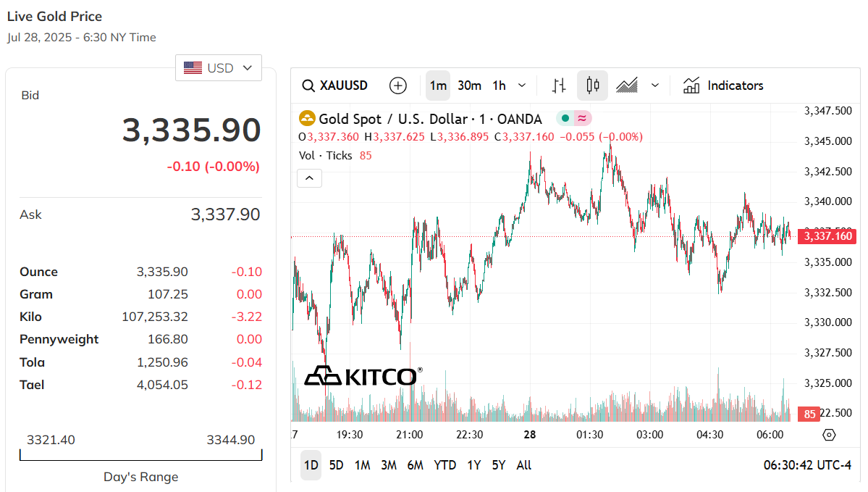The image size is (868, 492).
Task: Expand the time interval dropdown chevron
Action: point(522,86)
